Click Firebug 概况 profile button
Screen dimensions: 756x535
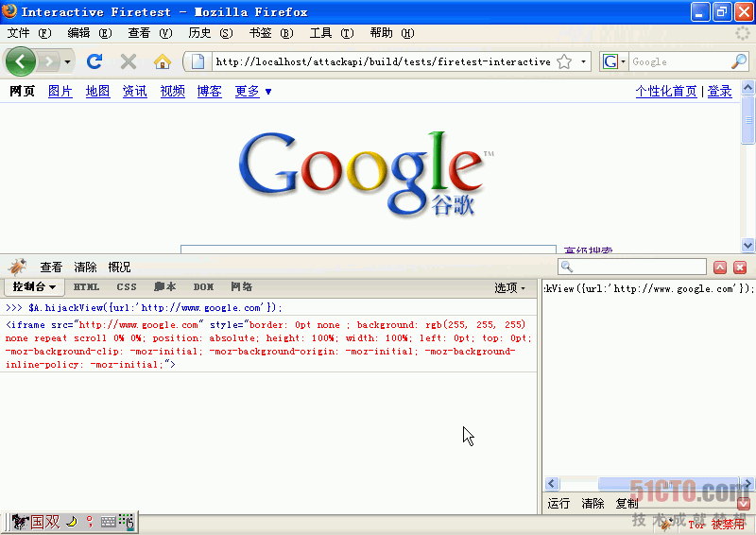[x=119, y=267]
